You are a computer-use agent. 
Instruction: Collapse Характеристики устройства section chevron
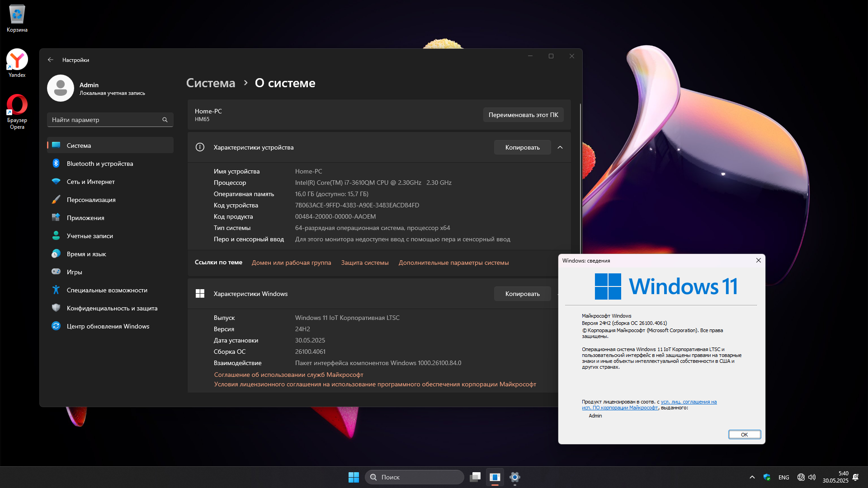(560, 147)
